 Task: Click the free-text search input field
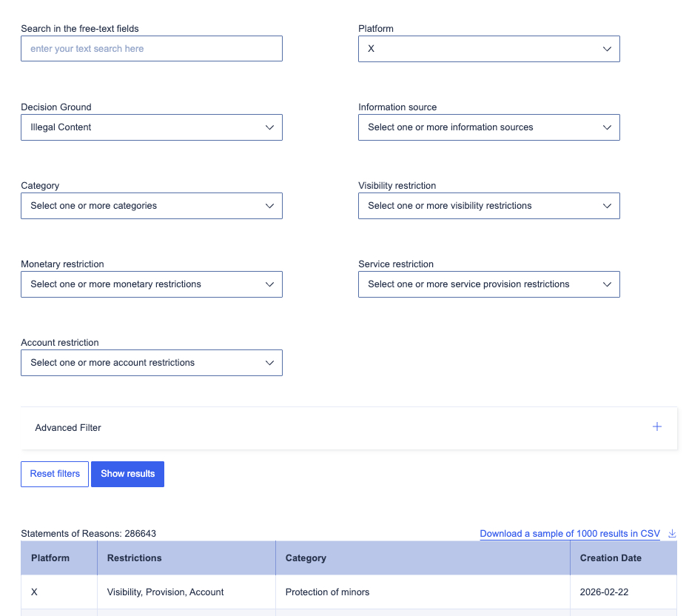coord(152,49)
